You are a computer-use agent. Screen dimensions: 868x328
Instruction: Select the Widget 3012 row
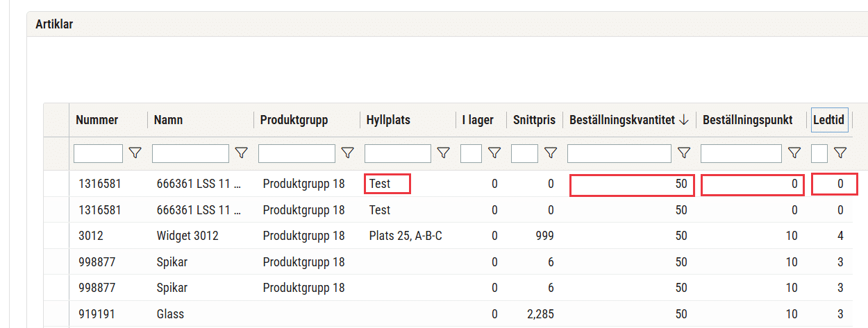coord(456,236)
